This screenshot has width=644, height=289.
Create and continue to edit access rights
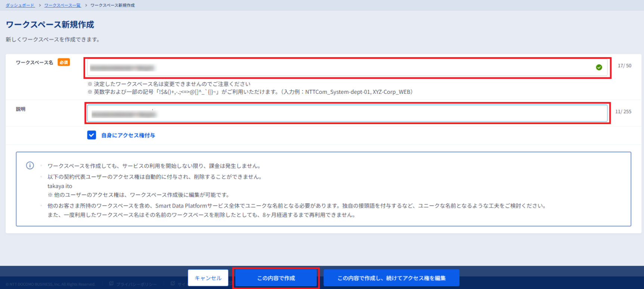391,278
